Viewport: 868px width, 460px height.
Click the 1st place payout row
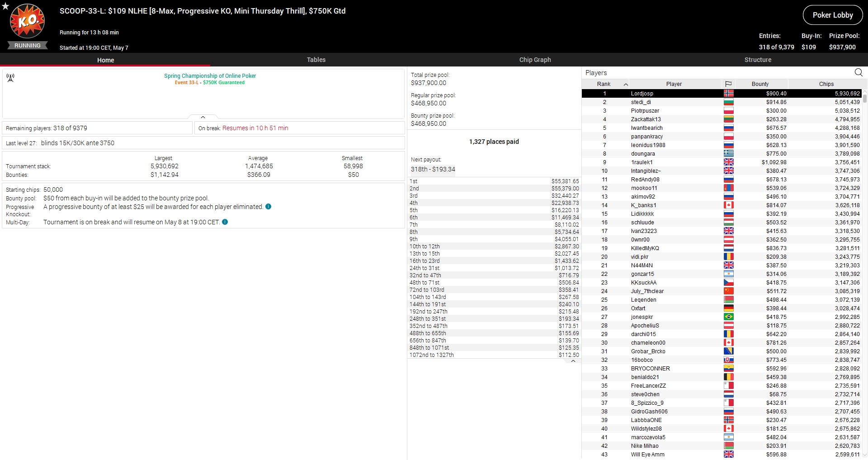tap(494, 181)
